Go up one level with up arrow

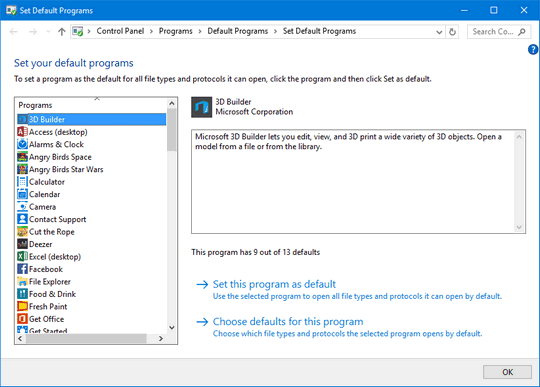click(x=62, y=32)
